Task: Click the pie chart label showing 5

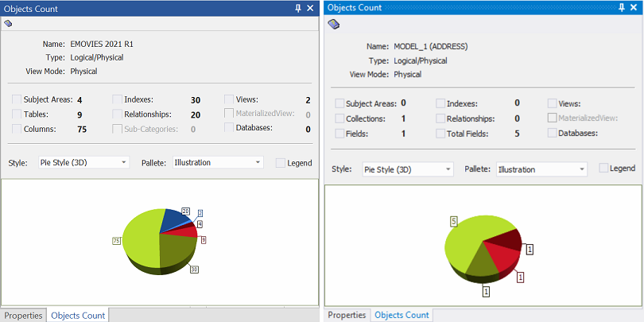Action: click(x=453, y=221)
